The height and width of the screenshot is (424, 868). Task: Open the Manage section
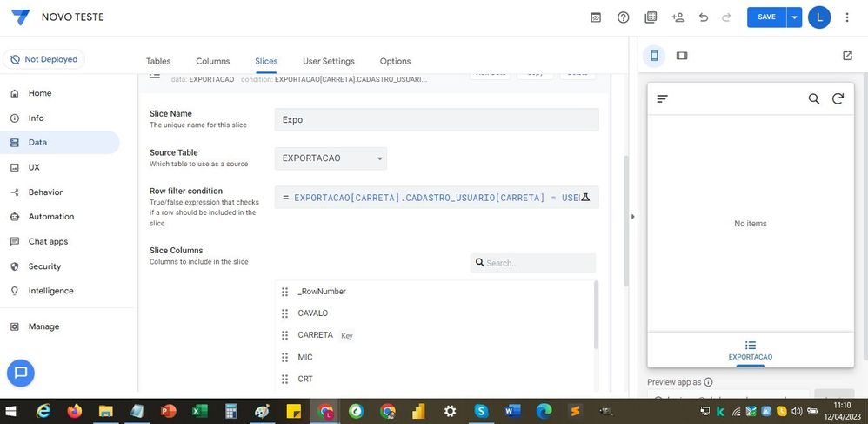[x=43, y=327]
